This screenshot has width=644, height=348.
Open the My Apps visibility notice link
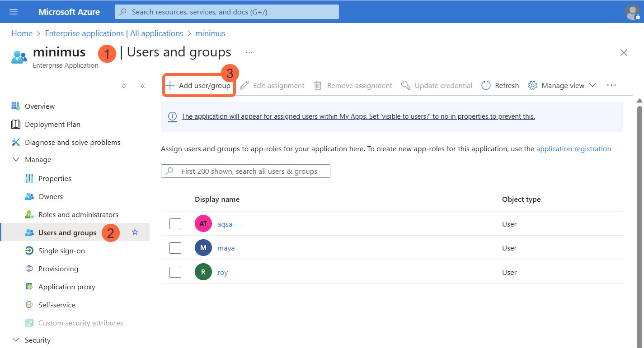358,116
